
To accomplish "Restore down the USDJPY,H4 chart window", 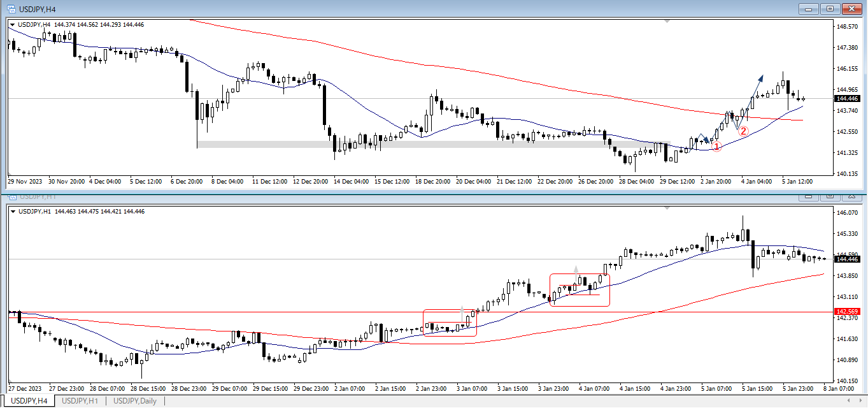I will (x=830, y=9).
